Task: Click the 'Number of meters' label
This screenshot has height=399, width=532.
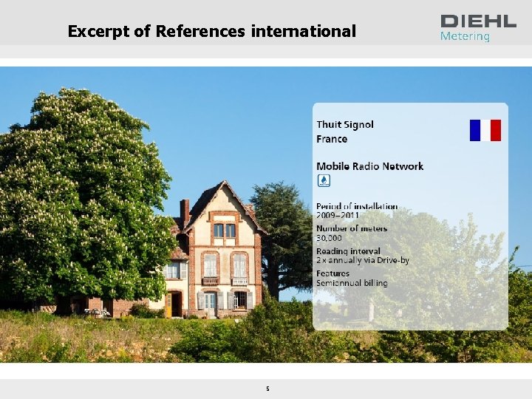Action: tap(352, 228)
